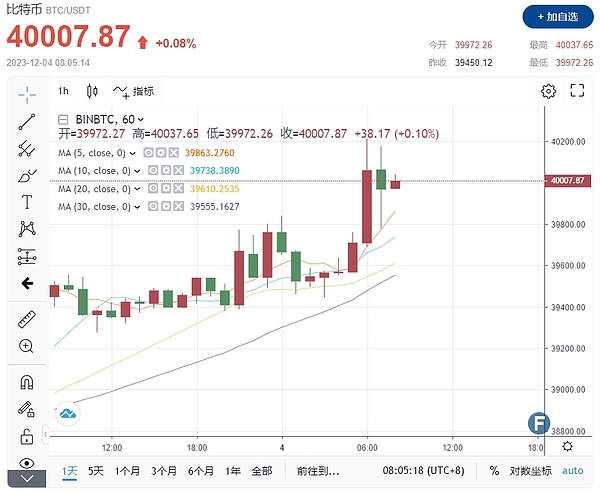
Task: Click the zoom in magnifier tool
Action: click(x=27, y=346)
